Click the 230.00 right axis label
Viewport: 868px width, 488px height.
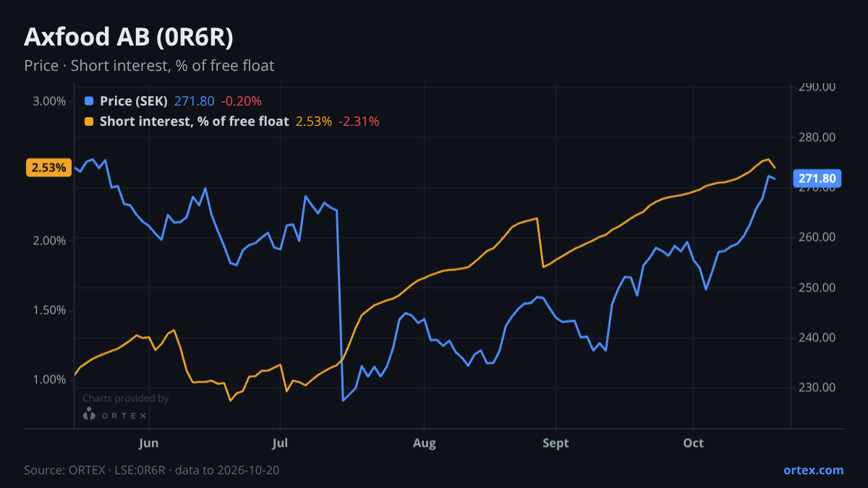pyautogui.click(x=817, y=388)
